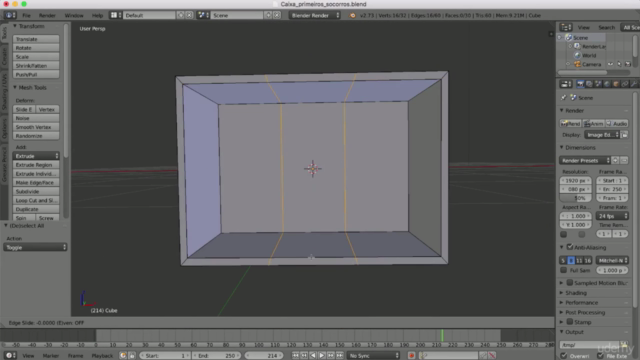Select the Scene properties tab icon
The width and height of the screenshot is (640, 360).
(x=598, y=84)
